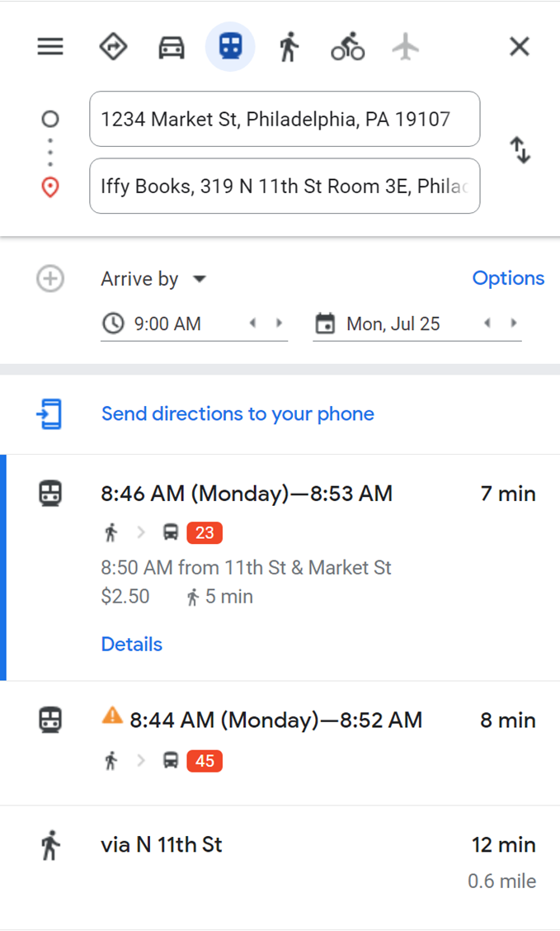Select flights travel mode plane icon
Screen dimensions: 560x931
tap(405, 47)
